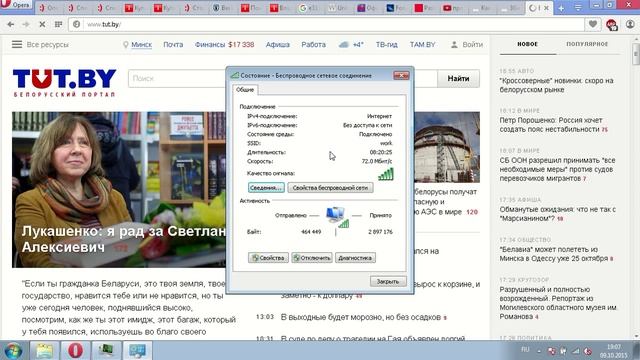Open the 'Работа' link
The height and width of the screenshot is (360, 640).
(x=313, y=44)
